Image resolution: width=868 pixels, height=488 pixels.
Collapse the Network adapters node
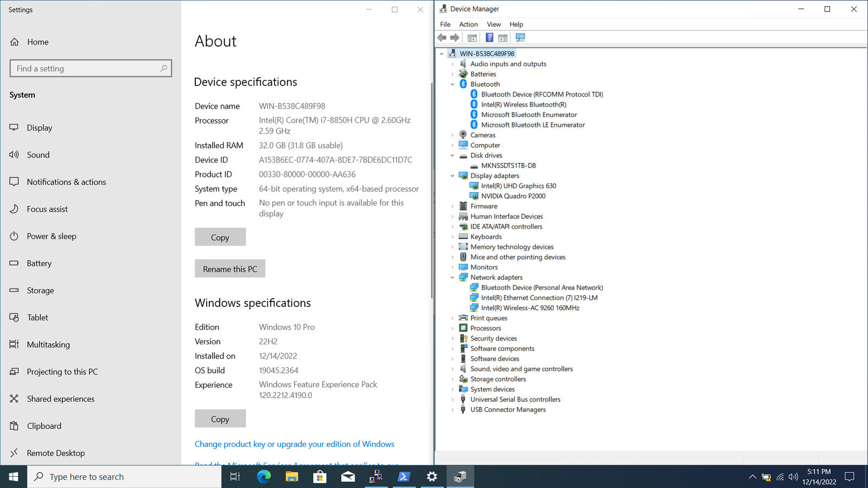click(452, 278)
